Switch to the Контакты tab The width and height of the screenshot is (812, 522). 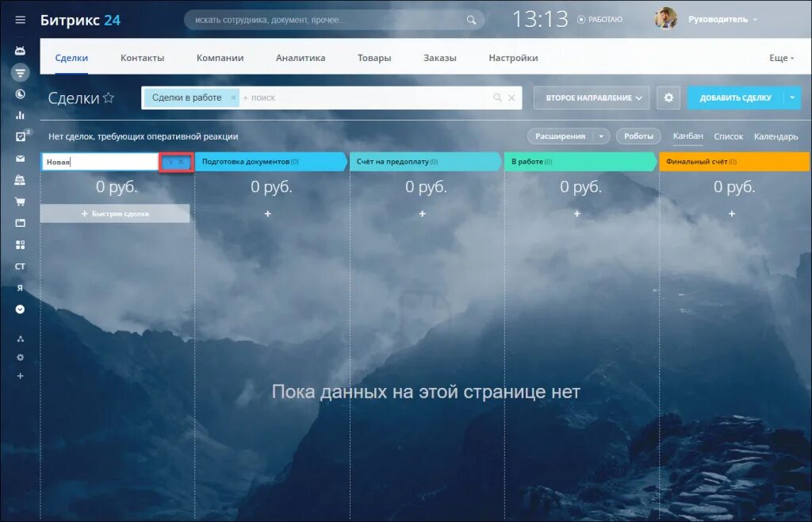(143, 58)
